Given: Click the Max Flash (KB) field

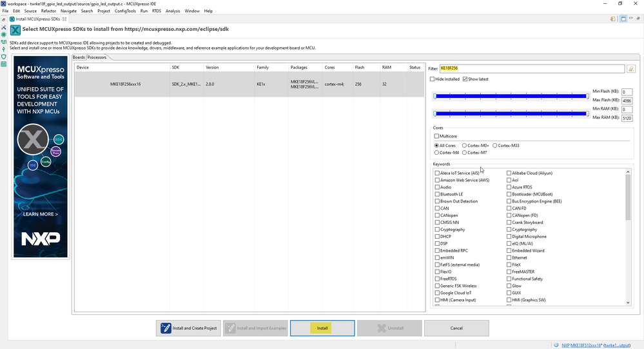Looking at the screenshot, I should tap(627, 101).
